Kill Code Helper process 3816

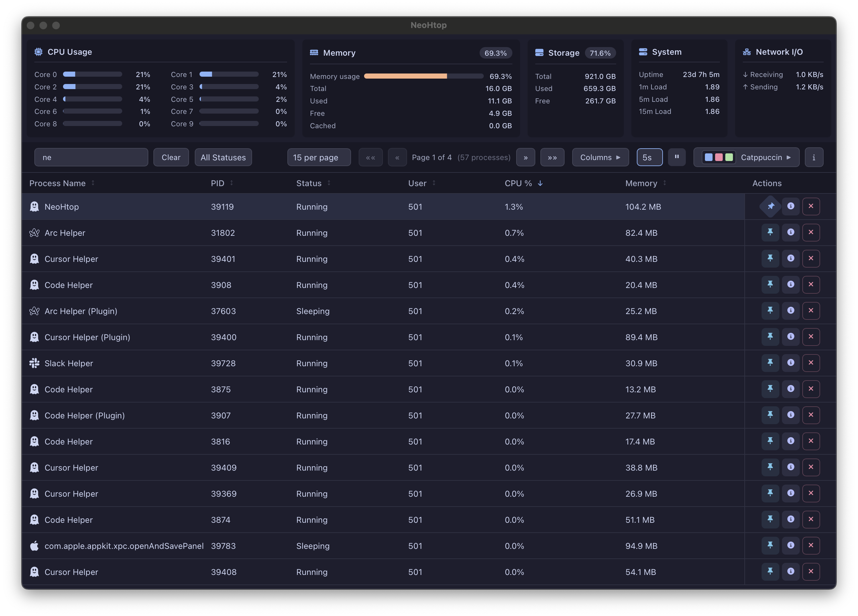coord(811,441)
